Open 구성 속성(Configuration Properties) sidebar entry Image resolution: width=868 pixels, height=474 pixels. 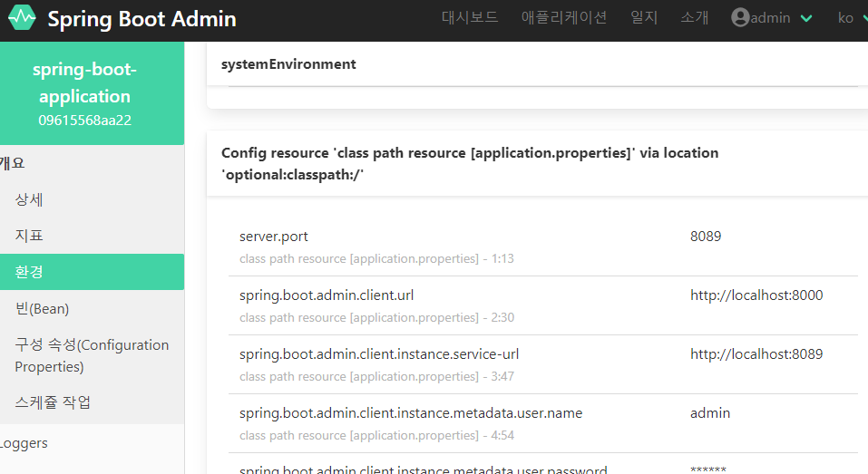92,355
